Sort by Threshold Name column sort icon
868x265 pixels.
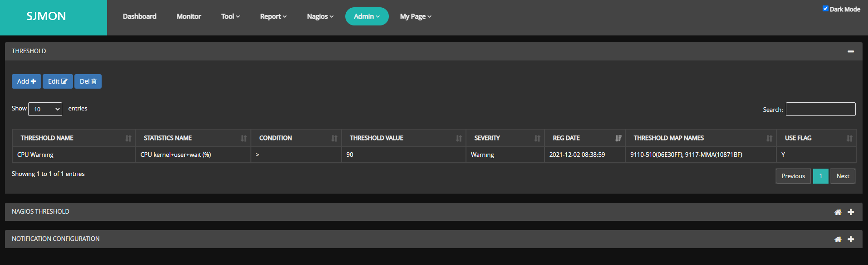[128, 138]
